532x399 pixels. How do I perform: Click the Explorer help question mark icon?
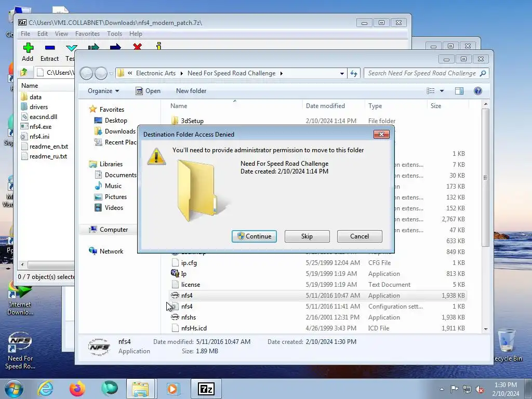coord(478,90)
